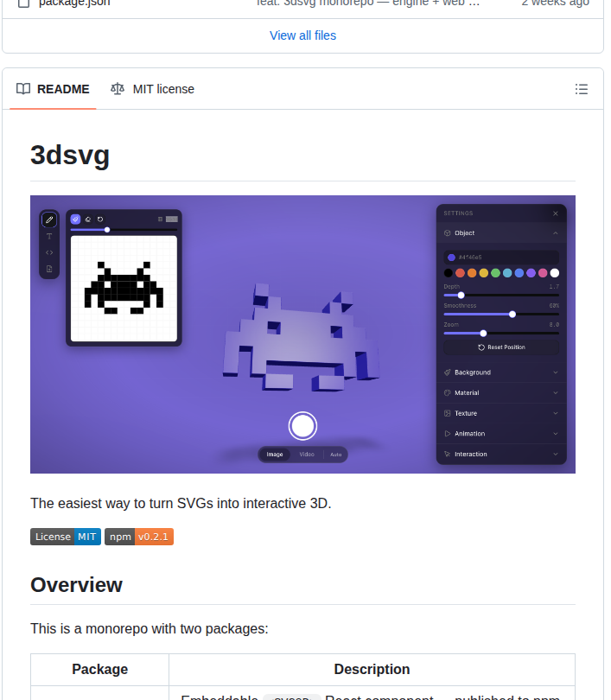This screenshot has height=700, width=611.
Task: Pick the purple color swatch
Action: point(531,273)
